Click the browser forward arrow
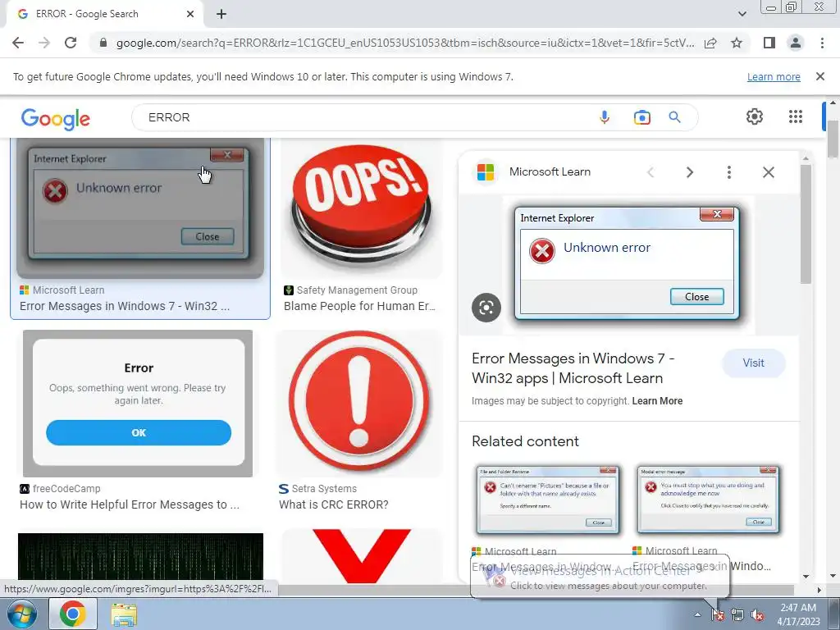This screenshot has width=840, height=630. pyautogui.click(x=44, y=43)
